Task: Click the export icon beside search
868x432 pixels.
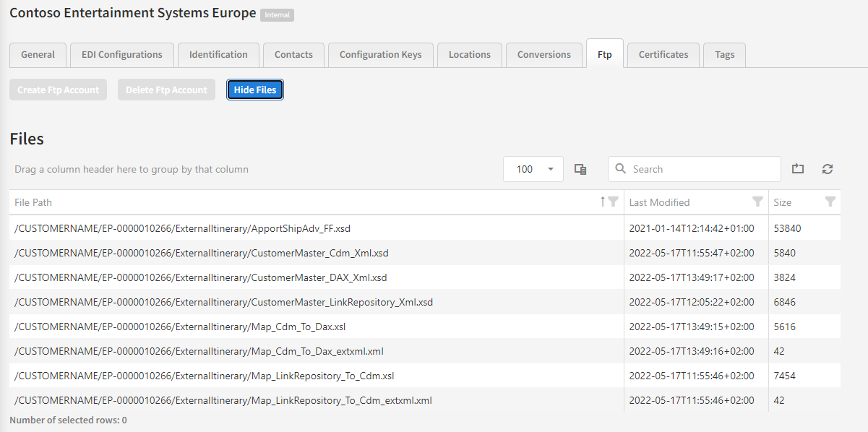Action: (x=798, y=169)
